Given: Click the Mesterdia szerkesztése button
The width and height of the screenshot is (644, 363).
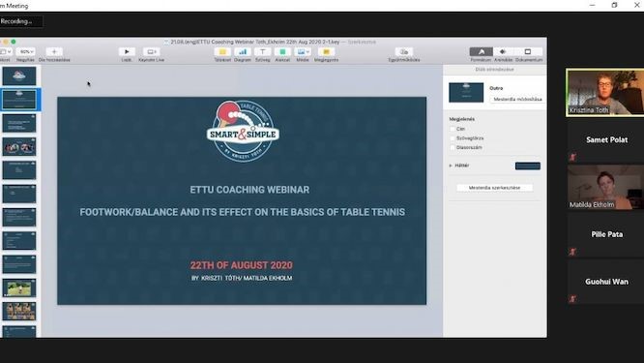Looking at the screenshot, I should click(x=494, y=188).
